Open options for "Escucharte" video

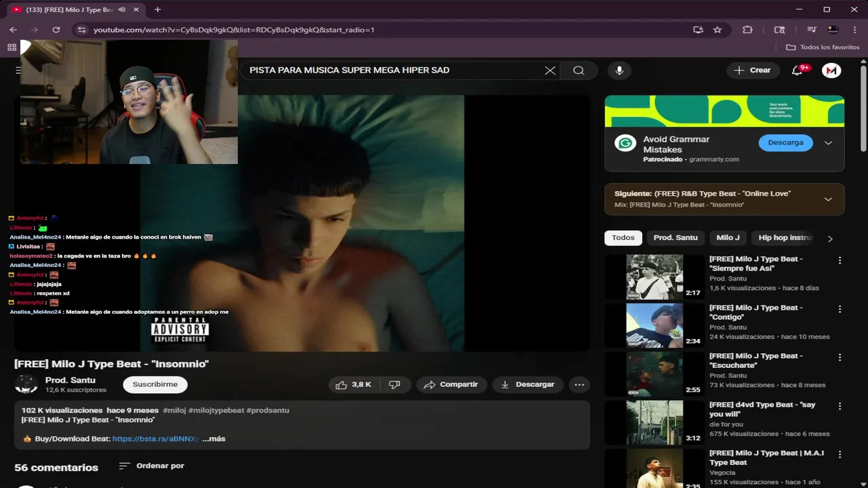click(x=840, y=357)
